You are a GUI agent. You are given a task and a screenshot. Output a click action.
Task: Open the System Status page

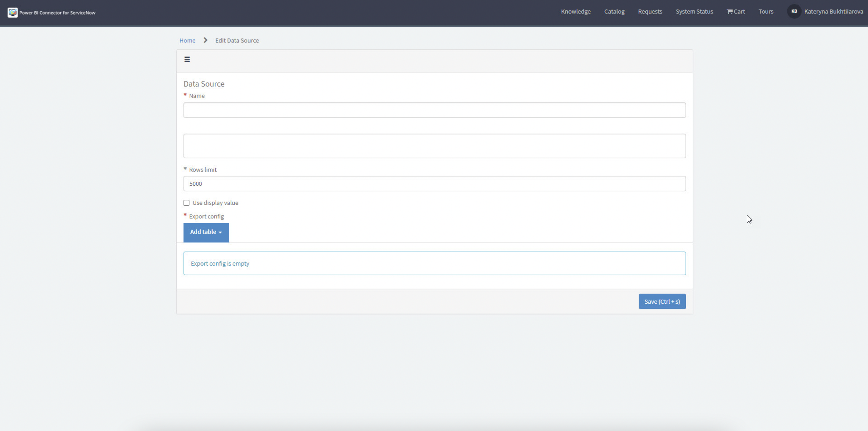coord(694,11)
